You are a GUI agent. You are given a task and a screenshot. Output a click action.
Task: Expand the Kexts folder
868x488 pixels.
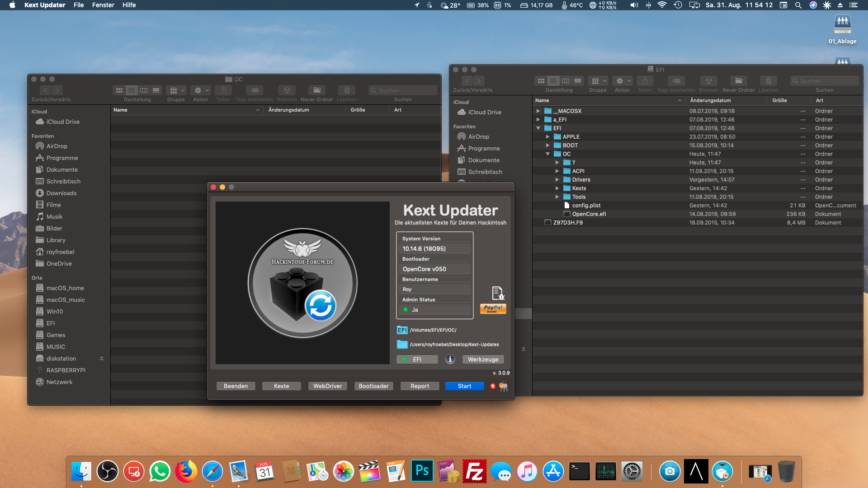point(557,188)
